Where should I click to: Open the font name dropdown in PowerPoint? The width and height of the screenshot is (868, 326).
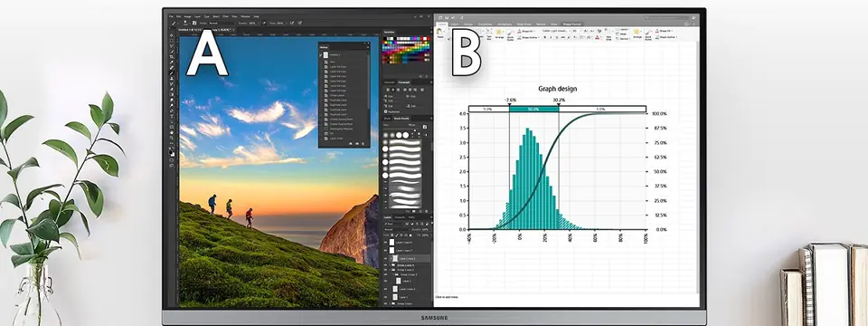click(x=556, y=31)
